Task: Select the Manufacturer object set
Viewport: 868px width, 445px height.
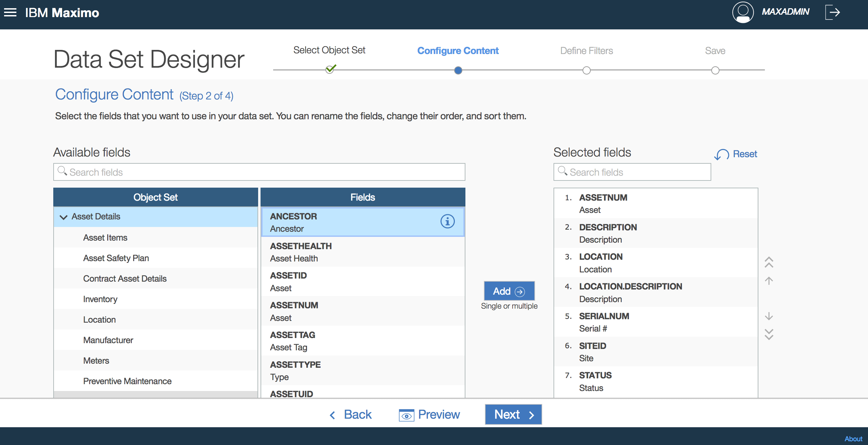Action: [156, 340]
